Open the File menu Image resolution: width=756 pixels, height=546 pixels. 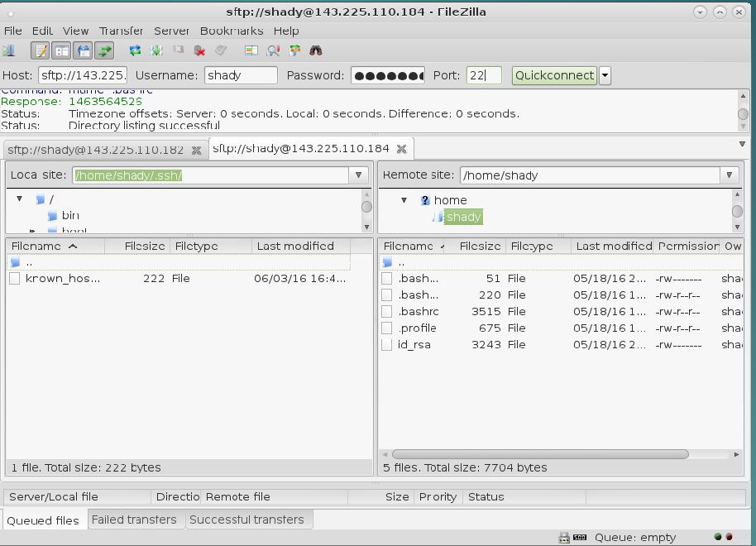[x=13, y=31]
